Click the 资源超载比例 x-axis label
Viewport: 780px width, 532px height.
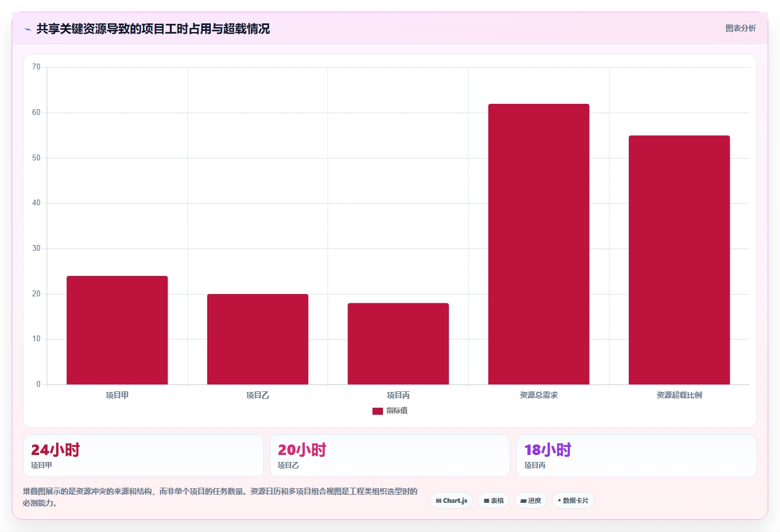(x=679, y=395)
